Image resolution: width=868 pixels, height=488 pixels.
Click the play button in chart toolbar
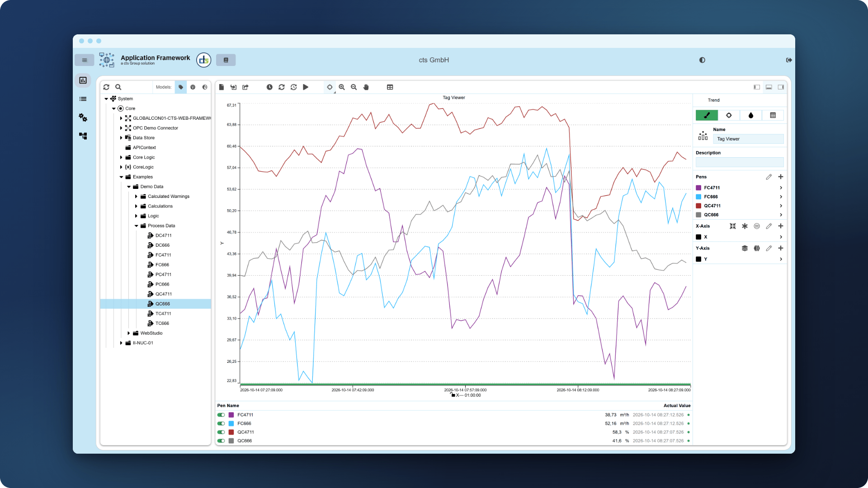click(x=306, y=87)
